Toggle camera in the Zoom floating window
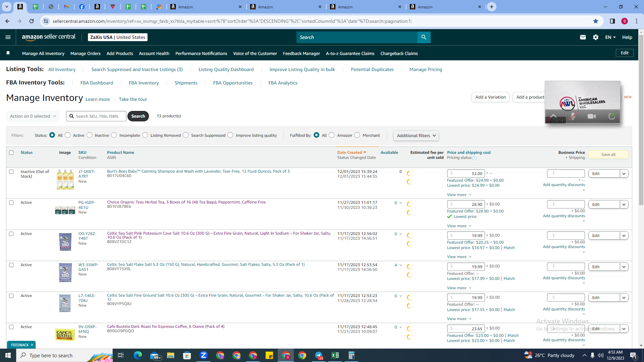This screenshot has height=362, width=644. coord(592,116)
